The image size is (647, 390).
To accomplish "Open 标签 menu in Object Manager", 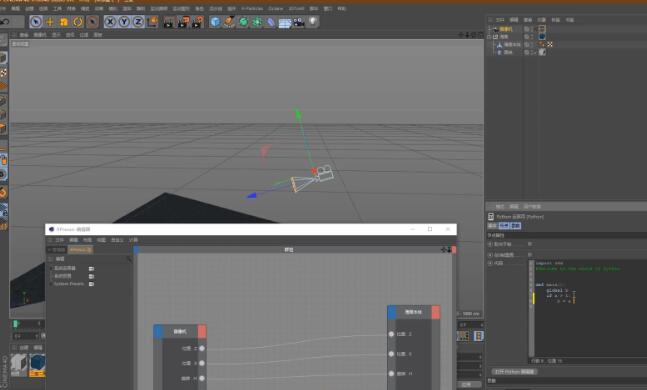I will click(555, 20).
